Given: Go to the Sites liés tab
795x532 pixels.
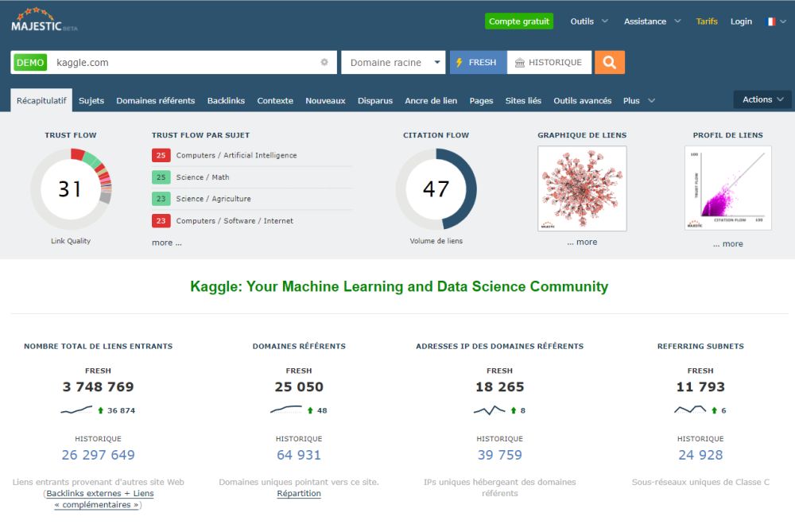Looking at the screenshot, I should [x=523, y=100].
